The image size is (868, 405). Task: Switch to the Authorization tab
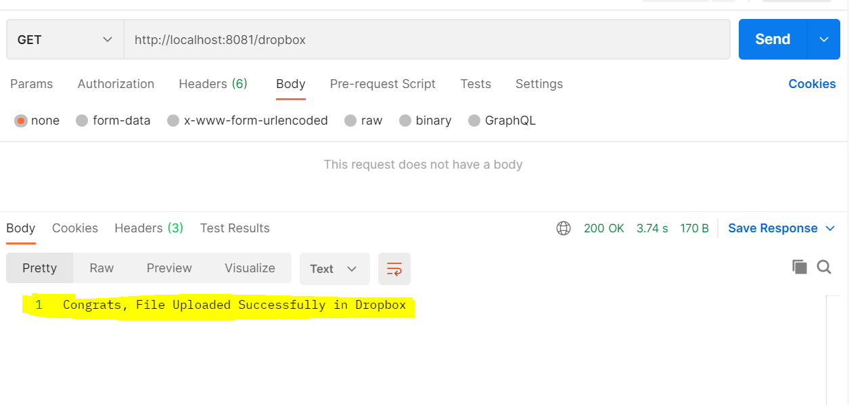click(x=116, y=84)
